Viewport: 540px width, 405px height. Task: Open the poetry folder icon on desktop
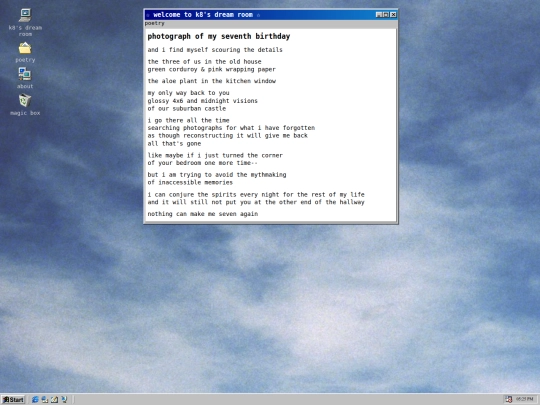click(25, 49)
